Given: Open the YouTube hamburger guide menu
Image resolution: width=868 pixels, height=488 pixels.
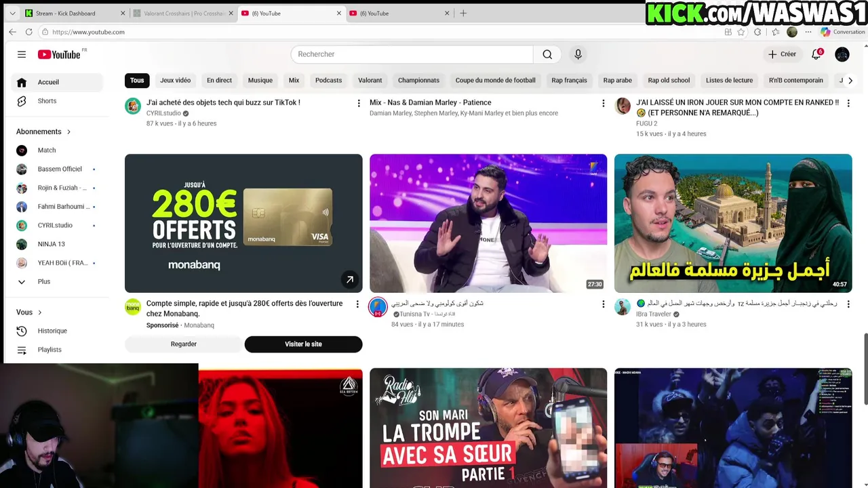Looking at the screenshot, I should (x=22, y=54).
